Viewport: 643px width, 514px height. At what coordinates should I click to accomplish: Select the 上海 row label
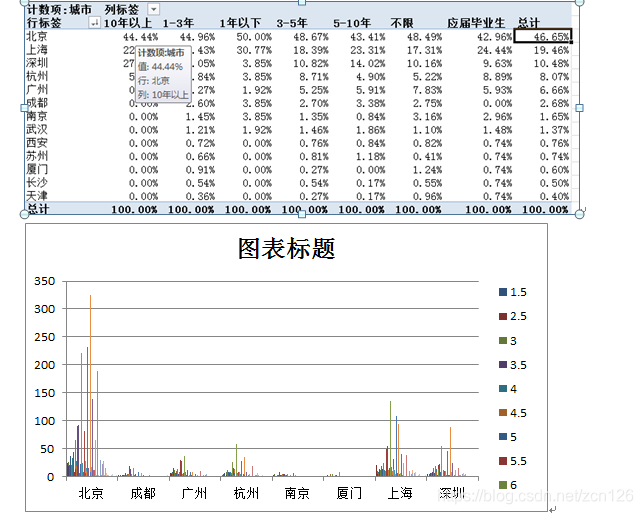click(x=37, y=50)
